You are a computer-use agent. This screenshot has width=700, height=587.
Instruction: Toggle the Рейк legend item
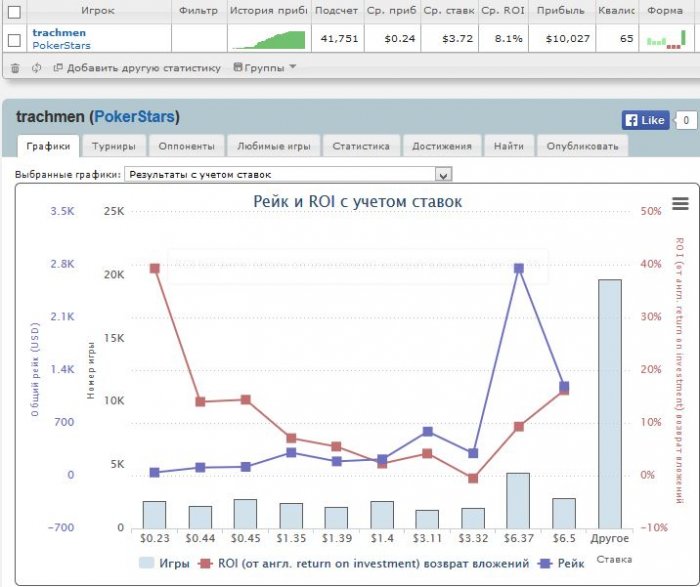[561, 563]
